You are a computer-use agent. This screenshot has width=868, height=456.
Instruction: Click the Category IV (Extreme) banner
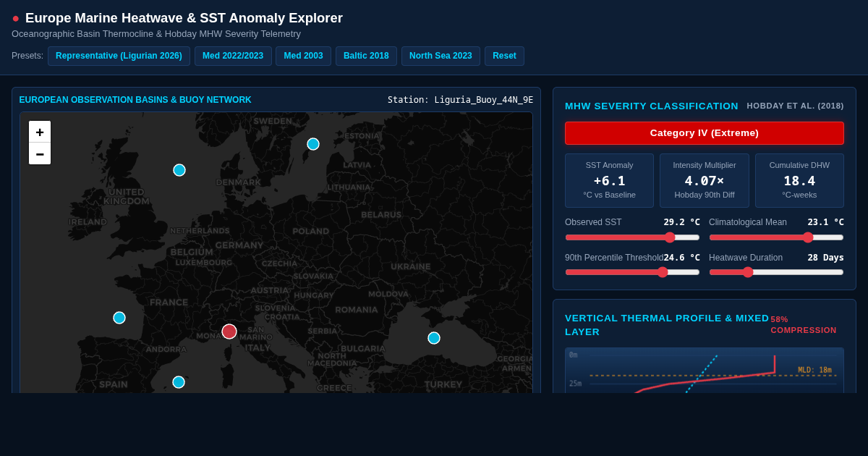pos(705,133)
